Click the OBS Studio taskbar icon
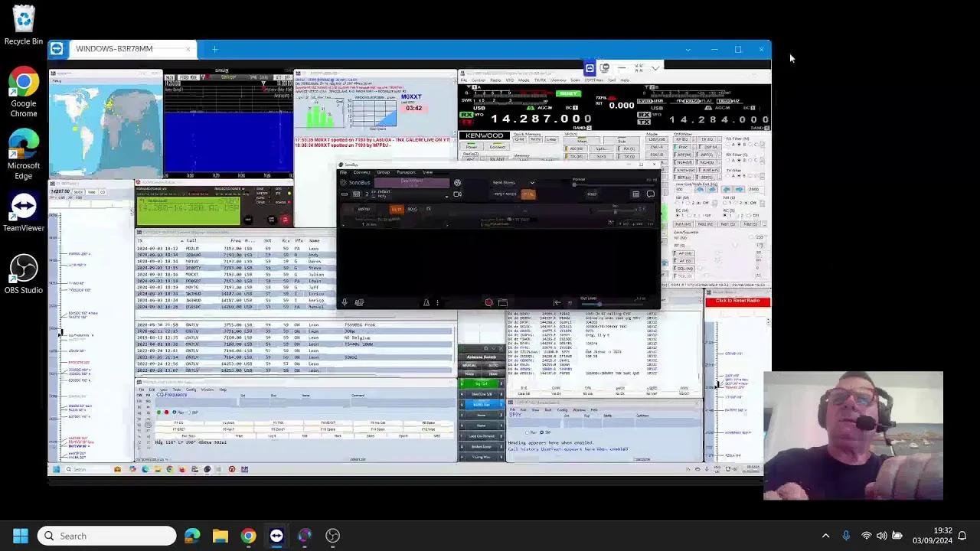The height and width of the screenshot is (551, 980). click(x=332, y=536)
